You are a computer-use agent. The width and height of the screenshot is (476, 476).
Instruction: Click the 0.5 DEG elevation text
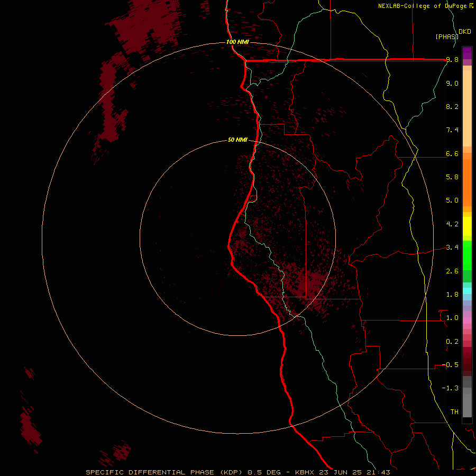pos(264,472)
